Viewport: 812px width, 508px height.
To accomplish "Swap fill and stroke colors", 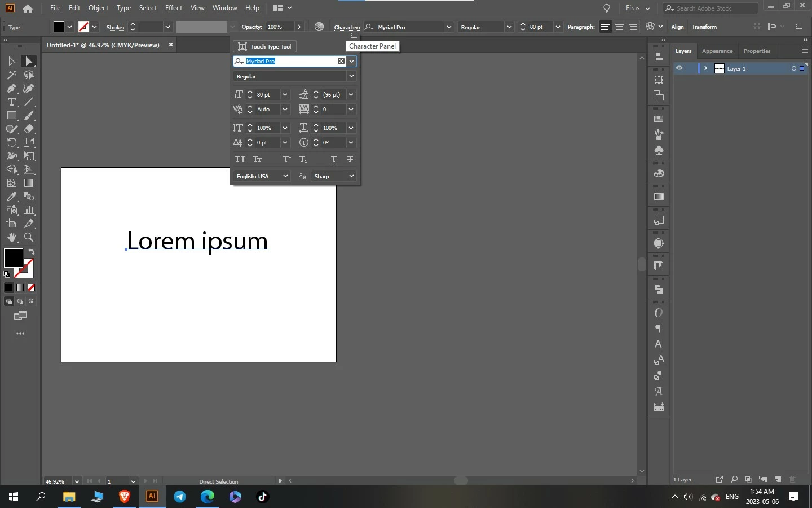I will [x=32, y=252].
